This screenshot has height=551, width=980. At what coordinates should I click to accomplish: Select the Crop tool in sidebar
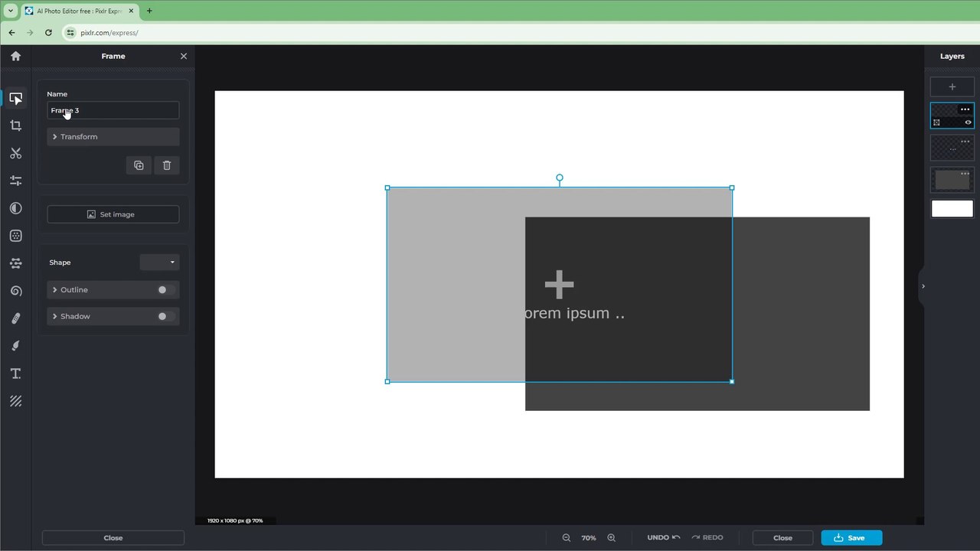tap(15, 126)
